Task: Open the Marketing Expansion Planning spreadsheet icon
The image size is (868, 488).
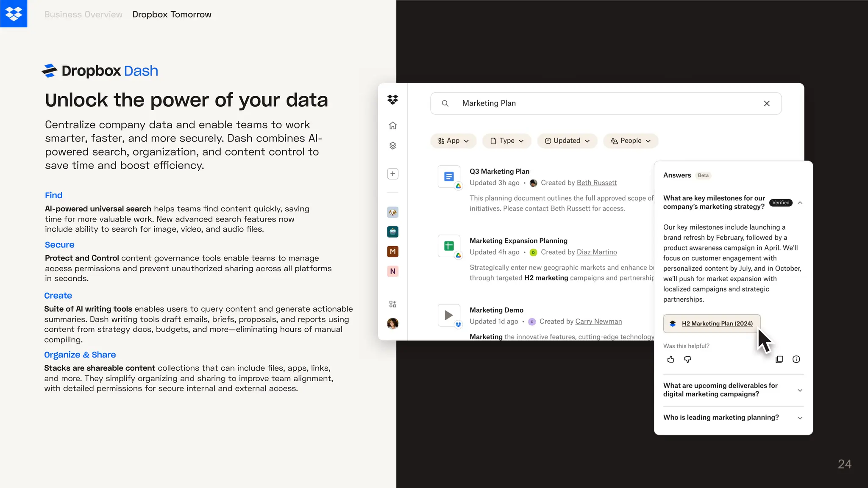Action: click(449, 246)
